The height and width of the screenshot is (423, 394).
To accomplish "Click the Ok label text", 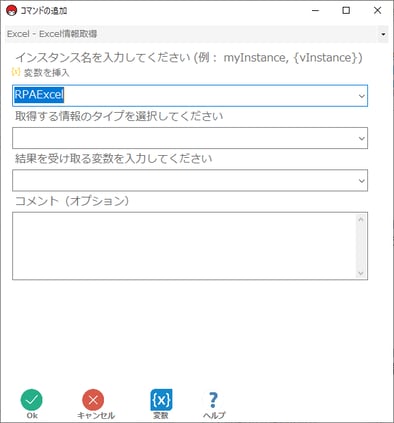I will point(32,416).
